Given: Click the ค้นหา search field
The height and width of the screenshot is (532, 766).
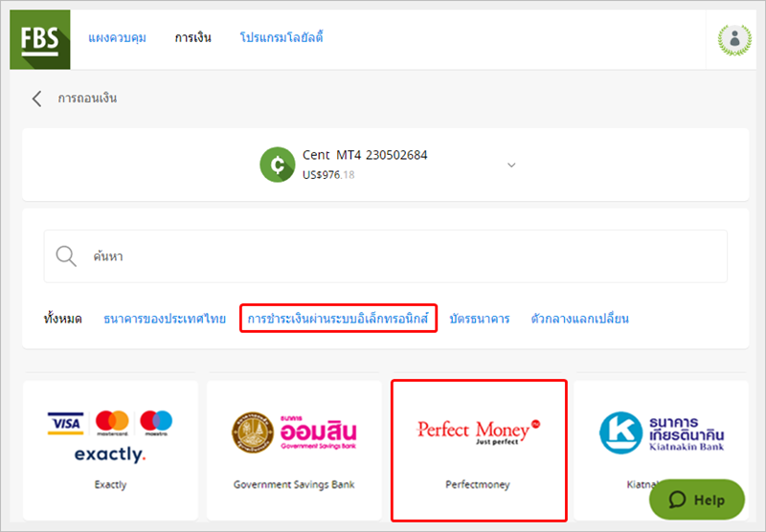Looking at the screenshot, I should (x=386, y=256).
